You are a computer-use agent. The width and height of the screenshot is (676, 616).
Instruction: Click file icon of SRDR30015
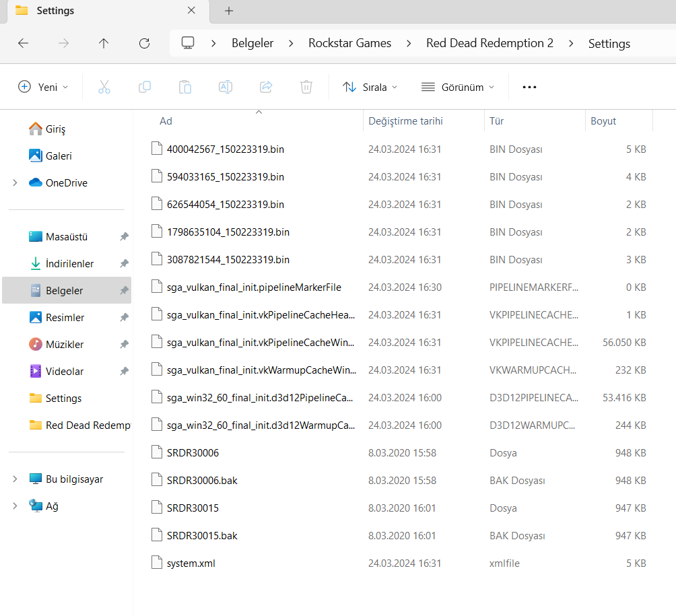tap(156, 508)
